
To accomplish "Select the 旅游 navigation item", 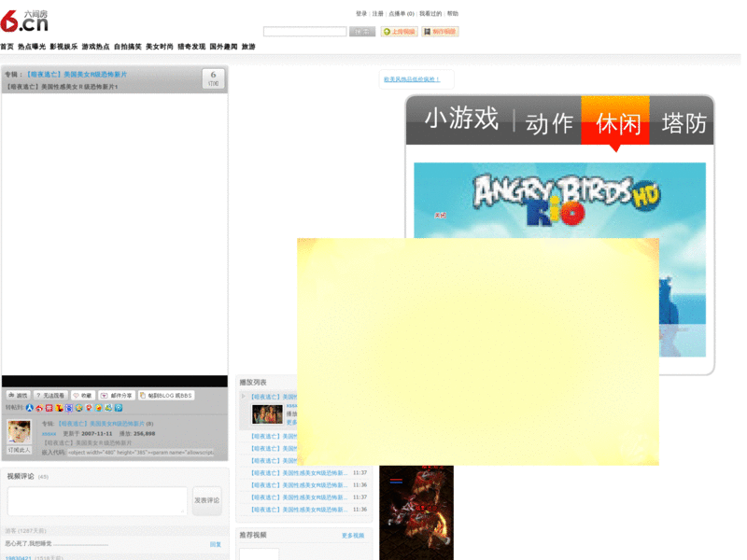I will pos(248,47).
